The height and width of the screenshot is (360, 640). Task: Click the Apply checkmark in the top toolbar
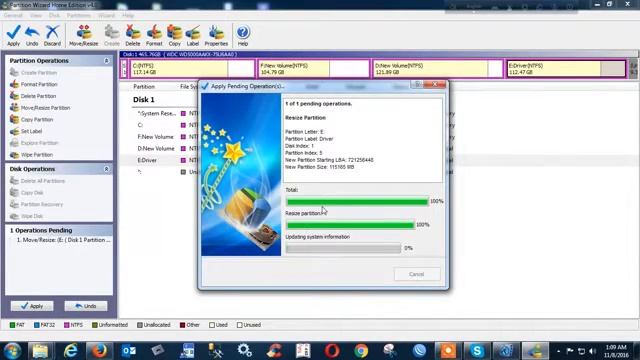click(13, 35)
